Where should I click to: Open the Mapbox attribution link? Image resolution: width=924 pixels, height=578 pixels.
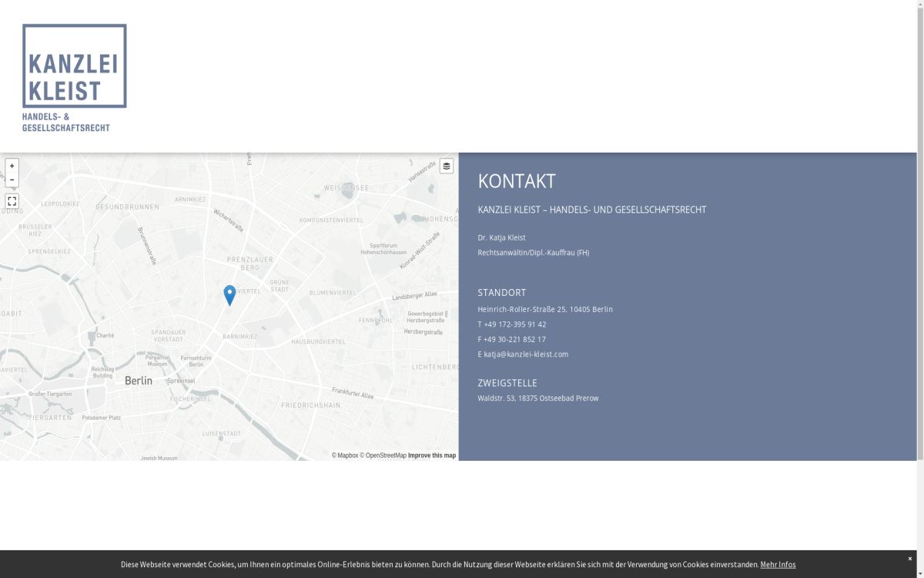[345, 455]
